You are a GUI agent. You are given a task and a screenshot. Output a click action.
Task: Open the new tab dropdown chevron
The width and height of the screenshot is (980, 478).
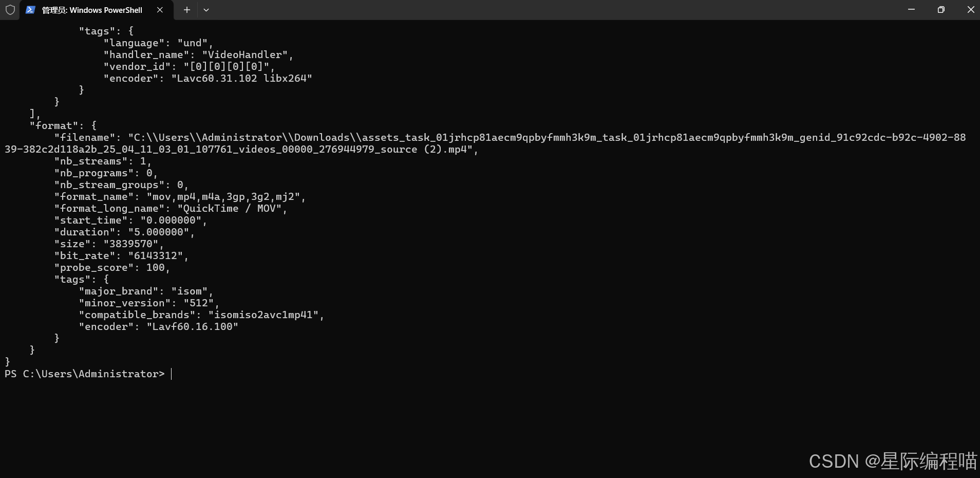pos(206,10)
